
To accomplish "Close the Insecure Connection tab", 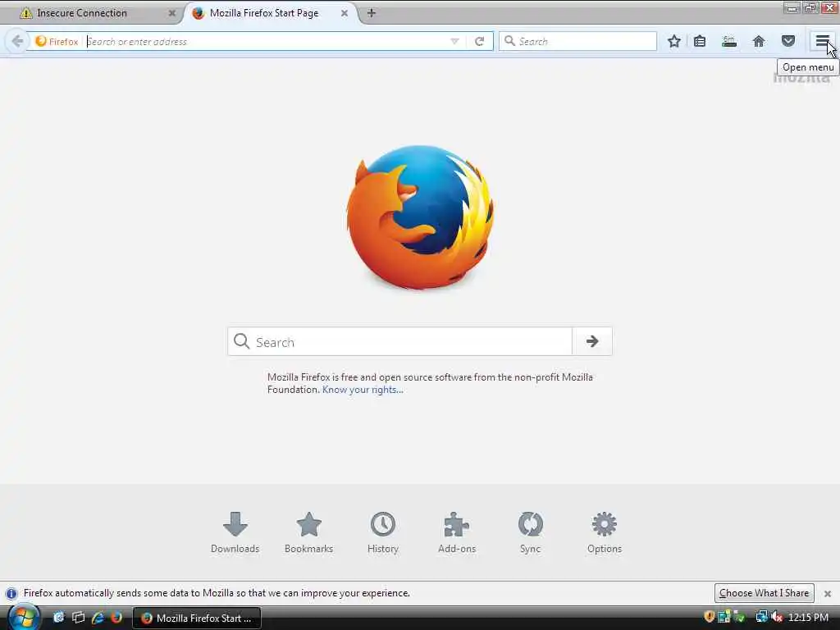I will 172,13.
